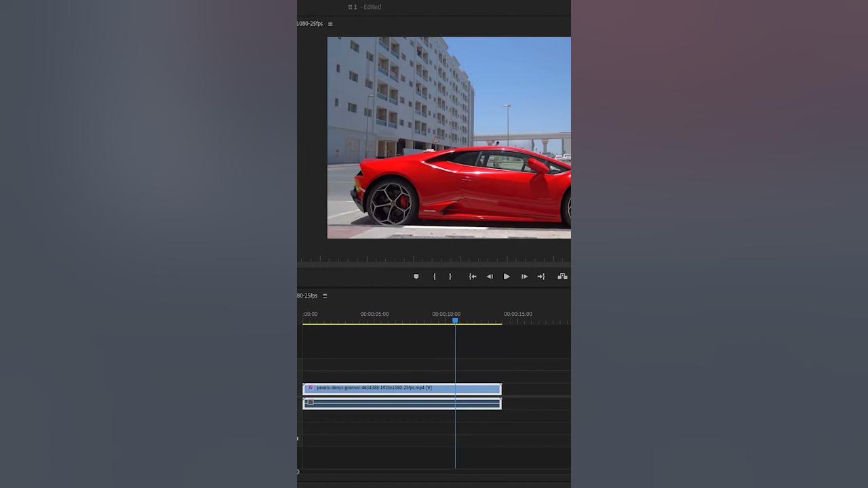Select the Timeline 80-25fps sequence tab
The height and width of the screenshot is (488, 868).
pos(307,296)
